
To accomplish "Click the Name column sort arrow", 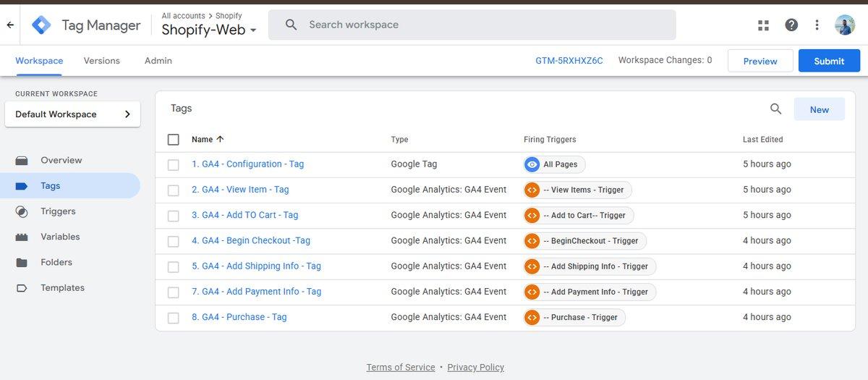I will pos(220,139).
